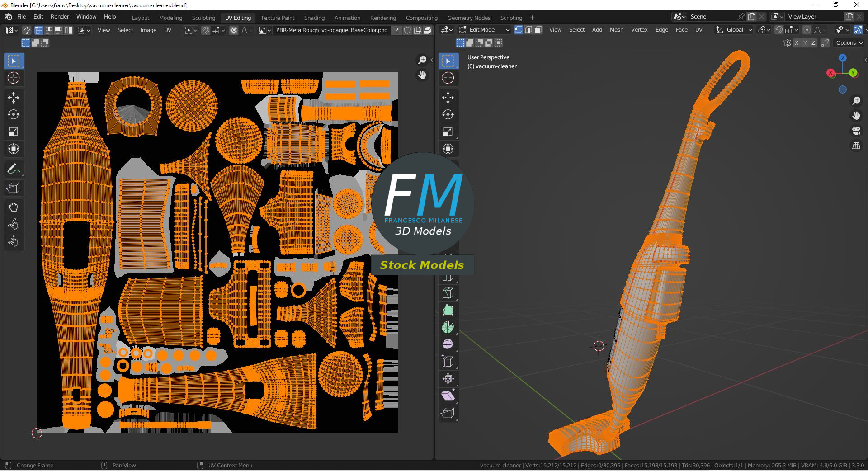Image resolution: width=868 pixels, height=471 pixels.
Task: Select the 3D cursor tool in UV editor
Action: (x=14, y=78)
